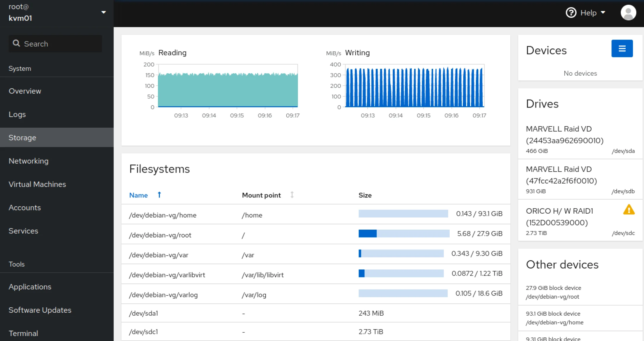Go to Networking in sidebar
The image size is (644, 341).
pos(28,161)
